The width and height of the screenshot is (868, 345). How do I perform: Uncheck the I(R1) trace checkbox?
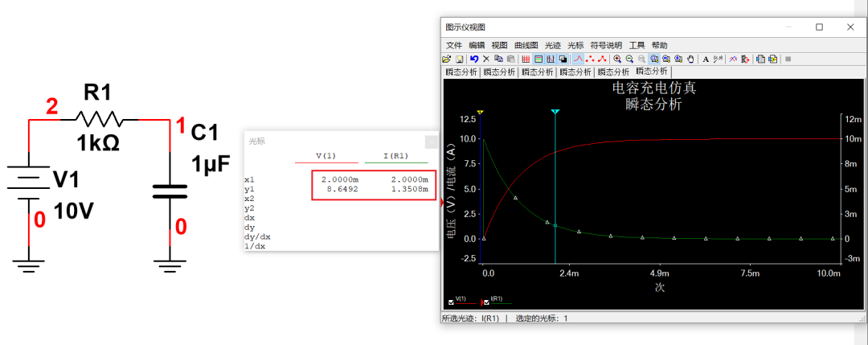tap(486, 302)
